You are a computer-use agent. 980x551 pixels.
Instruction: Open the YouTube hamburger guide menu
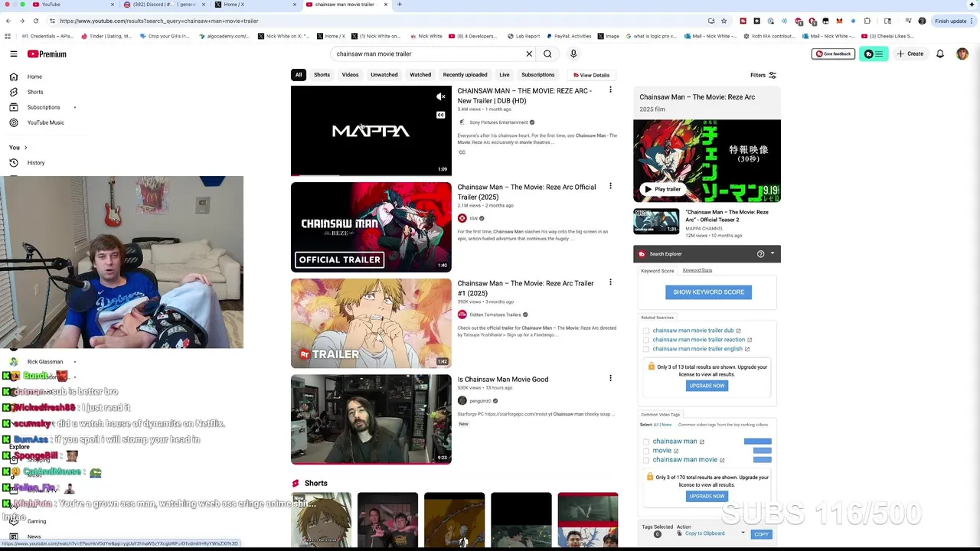pyautogui.click(x=14, y=54)
